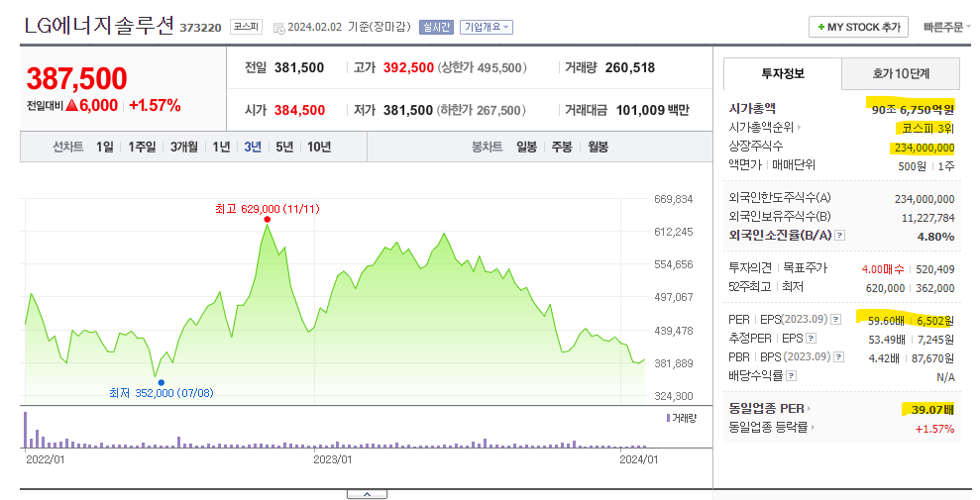Viewport: 980px width, 500px height.
Task: Click the 2023/01 date axis label
Action: click(332, 459)
